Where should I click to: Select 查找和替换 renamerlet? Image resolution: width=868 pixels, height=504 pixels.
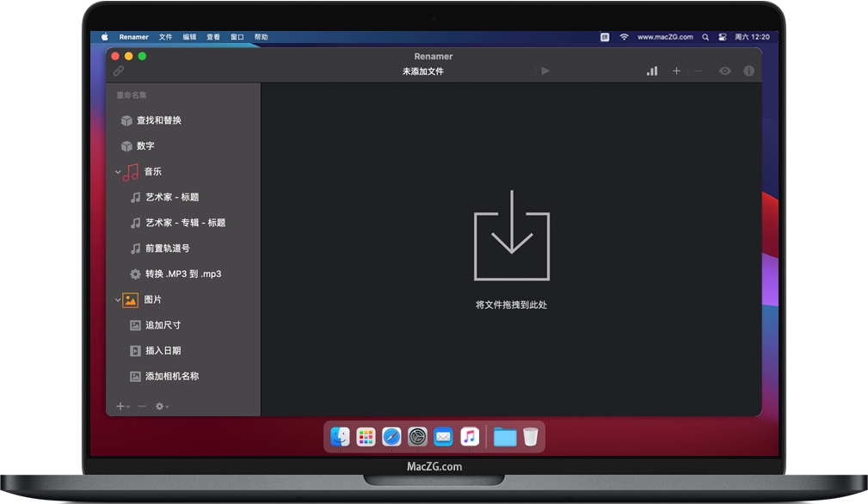pyautogui.click(x=158, y=120)
